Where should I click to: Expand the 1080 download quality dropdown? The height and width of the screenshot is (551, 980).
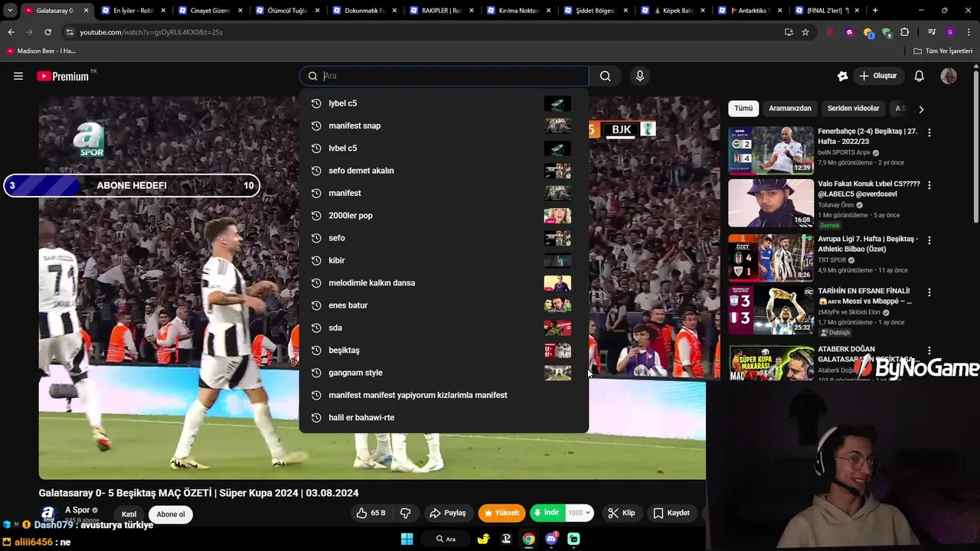click(580, 513)
